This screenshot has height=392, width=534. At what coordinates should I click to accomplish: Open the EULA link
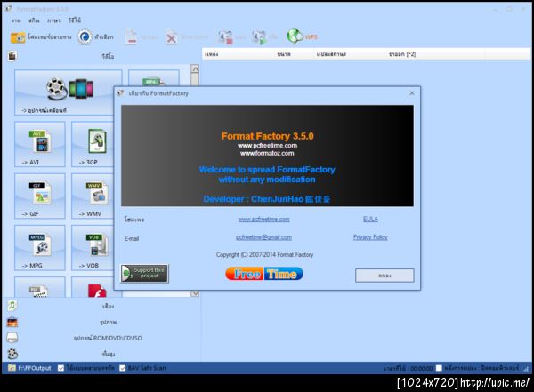370,219
